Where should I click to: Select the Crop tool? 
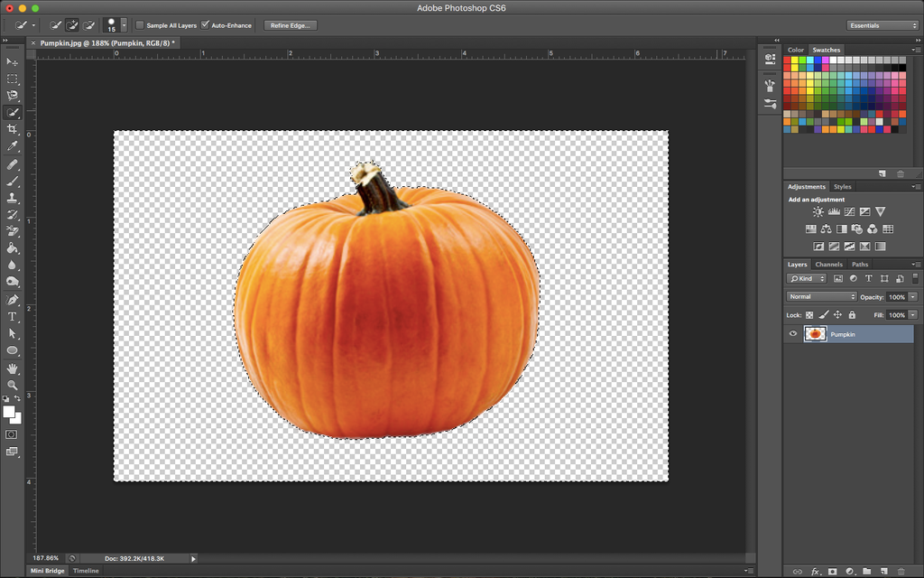pos(13,129)
